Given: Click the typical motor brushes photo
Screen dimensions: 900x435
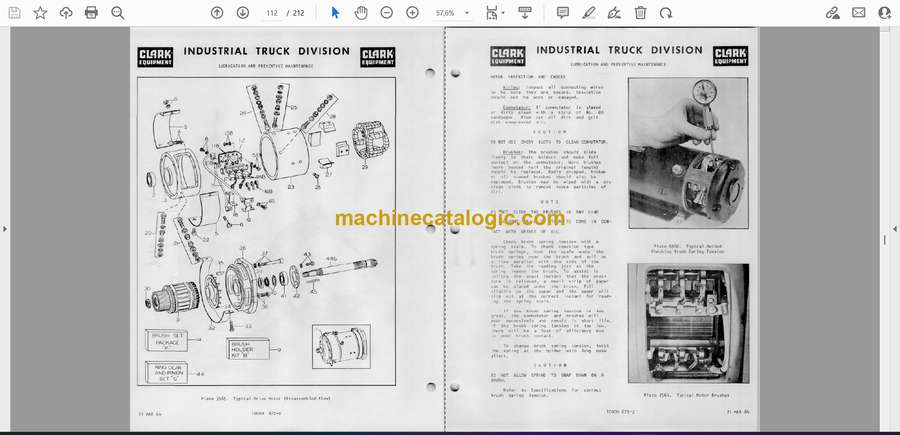Looking at the screenshot, I should point(688,323).
